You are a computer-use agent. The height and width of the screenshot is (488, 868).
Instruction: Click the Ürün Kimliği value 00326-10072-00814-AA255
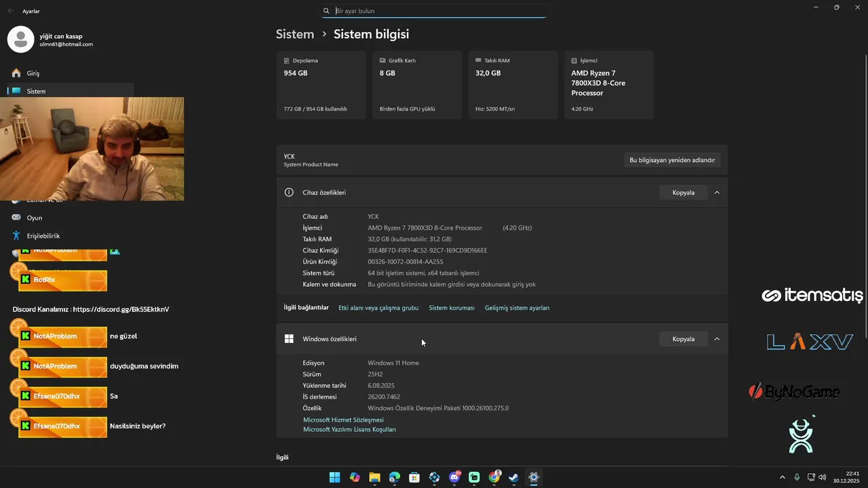coord(406,262)
